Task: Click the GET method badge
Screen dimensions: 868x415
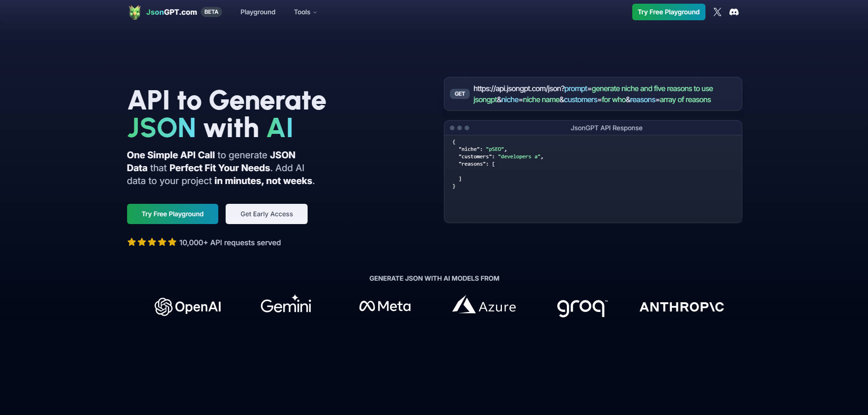Action: point(460,94)
